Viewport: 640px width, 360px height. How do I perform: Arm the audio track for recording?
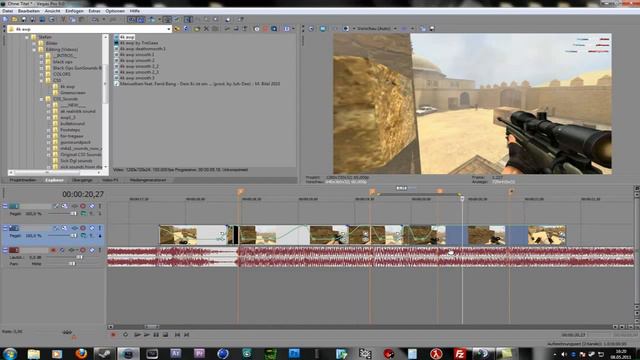(53, 250)
